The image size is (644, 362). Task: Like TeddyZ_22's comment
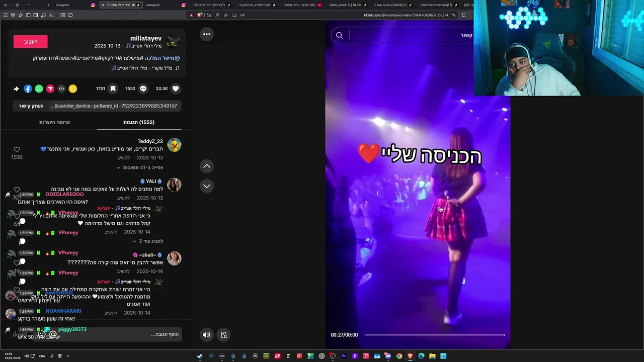click(17, 150)
